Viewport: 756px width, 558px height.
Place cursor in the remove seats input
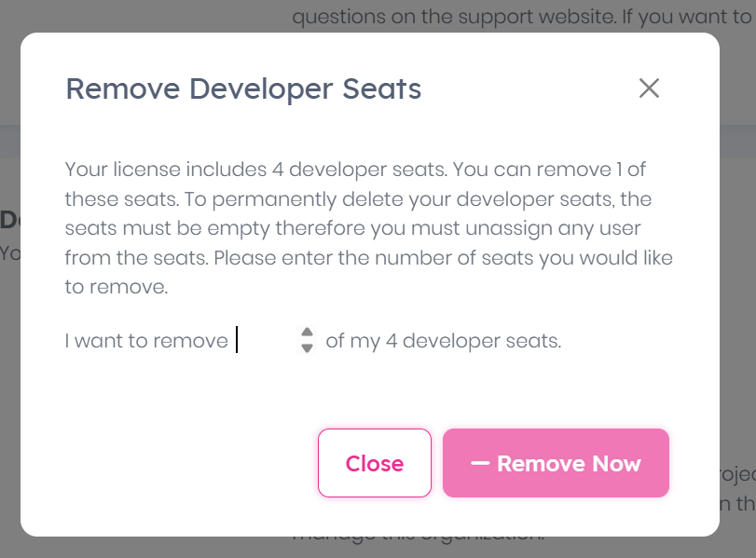click(264, 341)
